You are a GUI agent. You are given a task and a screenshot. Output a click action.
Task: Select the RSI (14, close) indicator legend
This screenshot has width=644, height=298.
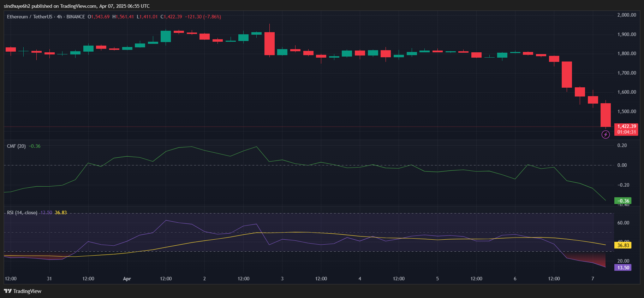click(x=22, y=212)
